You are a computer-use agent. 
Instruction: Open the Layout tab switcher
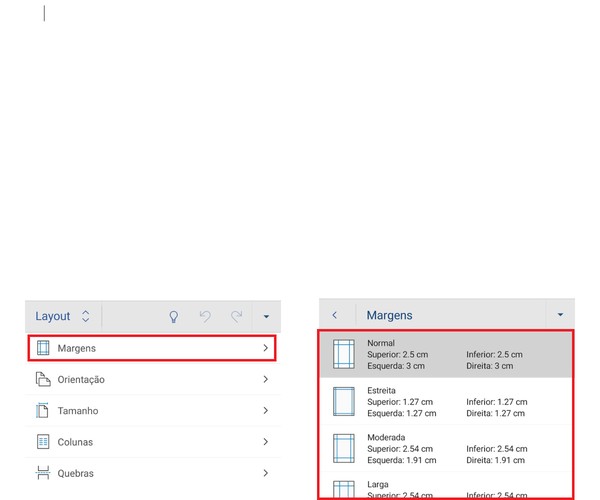pos(63,316)
